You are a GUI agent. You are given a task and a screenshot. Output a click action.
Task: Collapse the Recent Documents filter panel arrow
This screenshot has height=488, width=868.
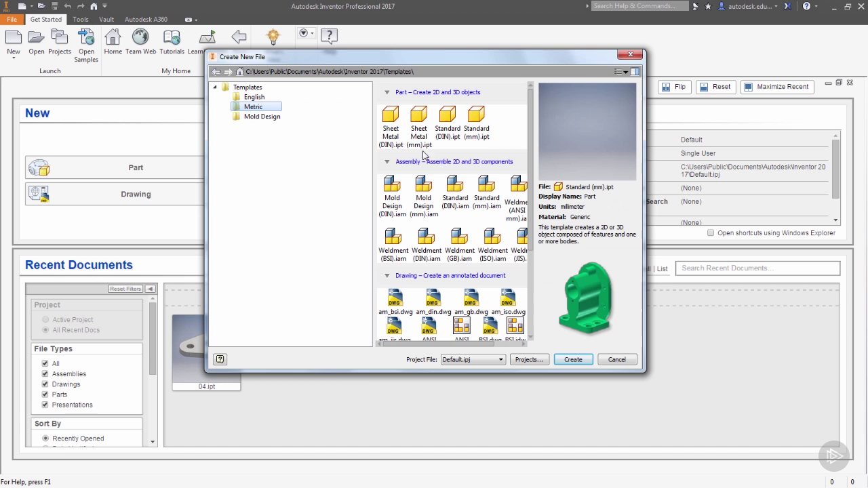151,289
